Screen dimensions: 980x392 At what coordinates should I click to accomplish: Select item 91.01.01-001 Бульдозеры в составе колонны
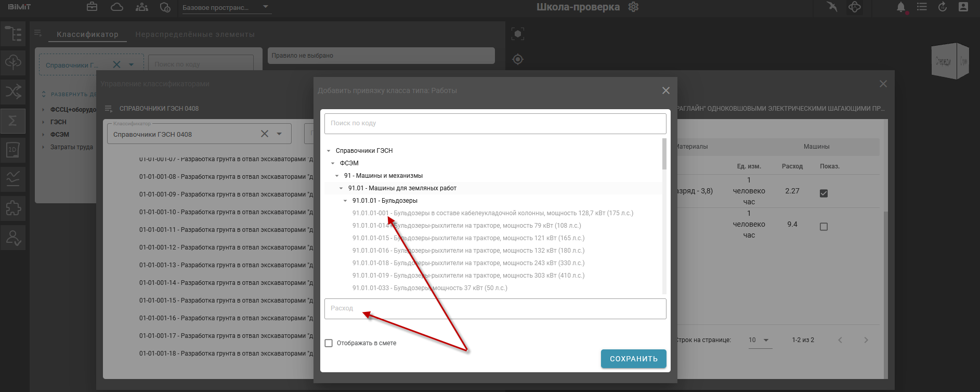pyautogui.click(x=492, y=213)
